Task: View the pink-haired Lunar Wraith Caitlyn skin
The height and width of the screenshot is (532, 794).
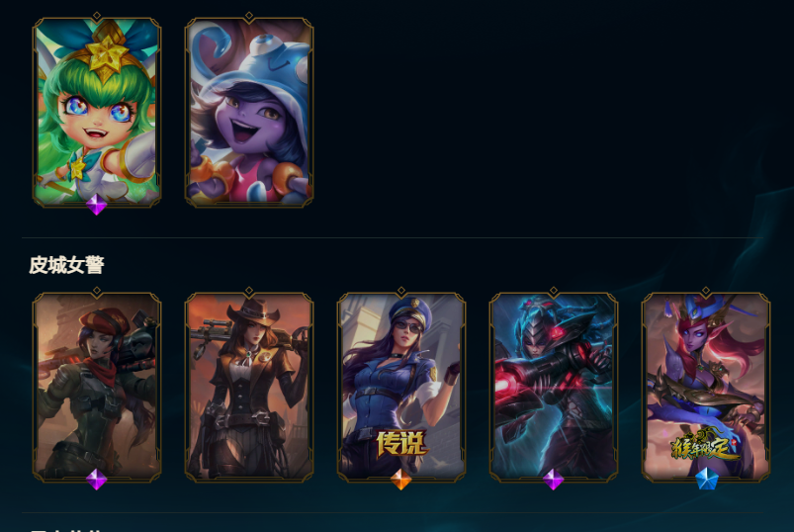Action: click(706, 388)
